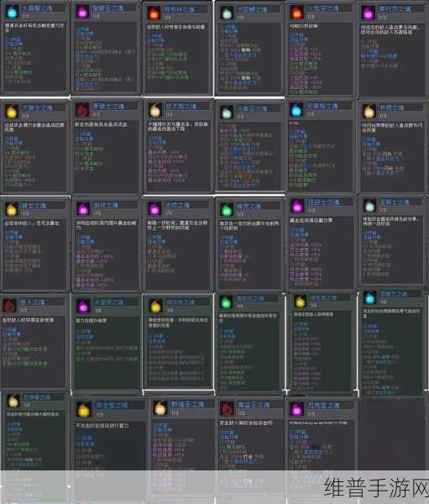The width and height of the screenshot is (429, 504).
Task: Select the green soul flame icon in the third row
Action: (x=227, y=209)
